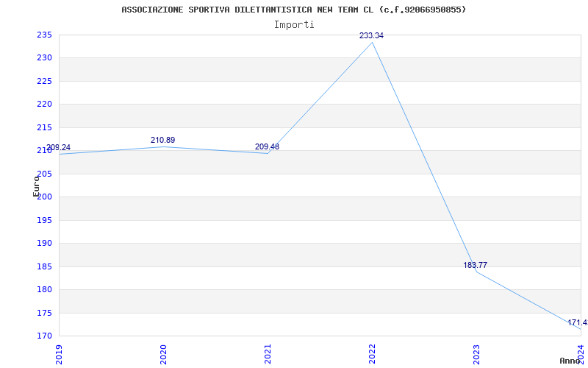Viewport: 588px width, 368px height.
Task: Click the 230 y-axis tick label
Action: point(44,58)
